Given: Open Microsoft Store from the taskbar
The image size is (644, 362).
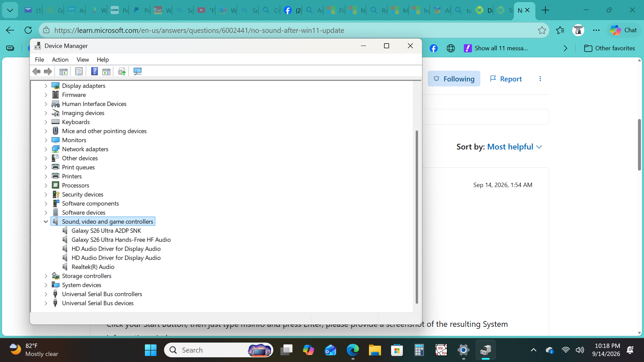Looking at the screenshot, I should [397, 350].
